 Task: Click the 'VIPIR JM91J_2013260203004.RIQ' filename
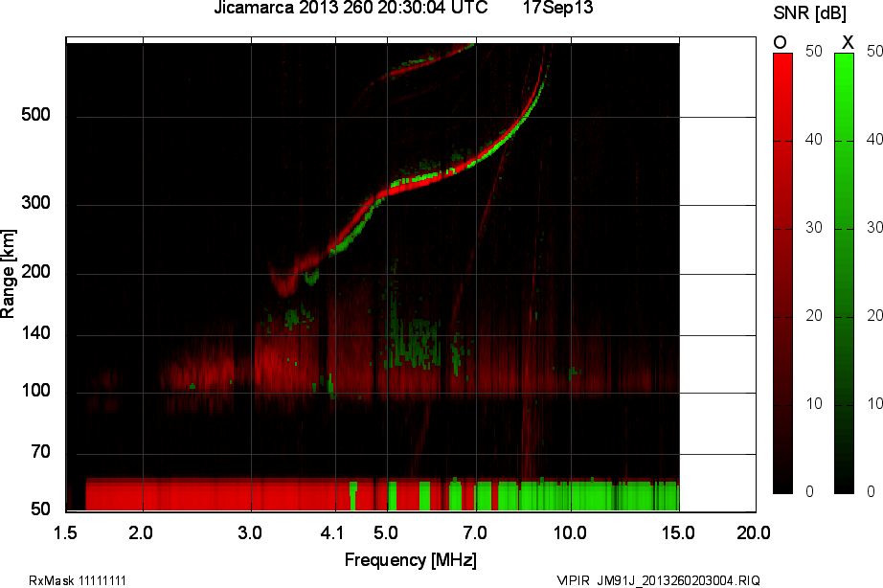pyautogui.click(x=658, y=580)
